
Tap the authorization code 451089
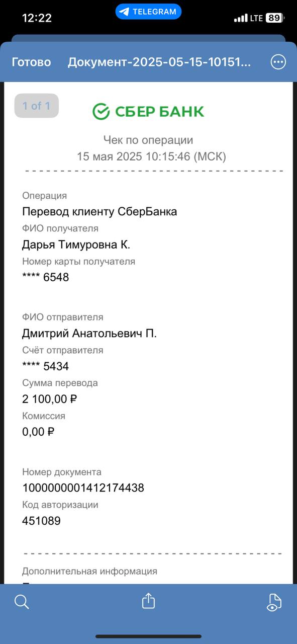pos(41,521)
